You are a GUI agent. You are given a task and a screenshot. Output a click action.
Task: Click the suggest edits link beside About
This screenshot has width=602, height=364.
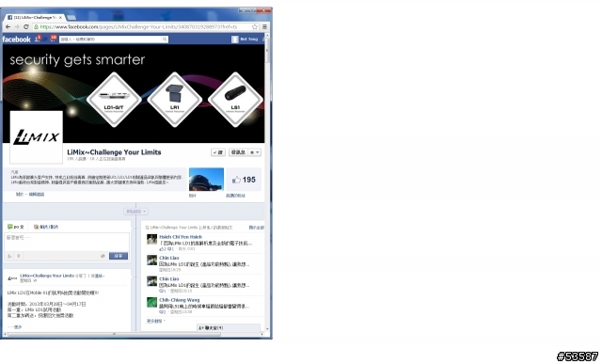coord(37,195)
